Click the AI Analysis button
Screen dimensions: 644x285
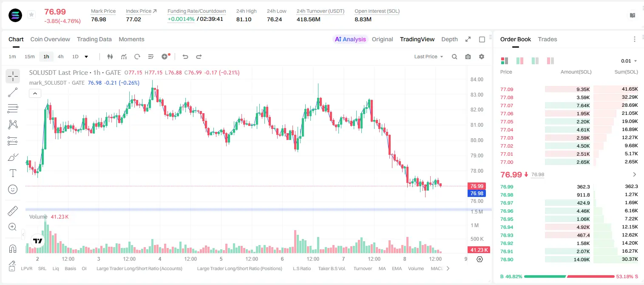350,39
